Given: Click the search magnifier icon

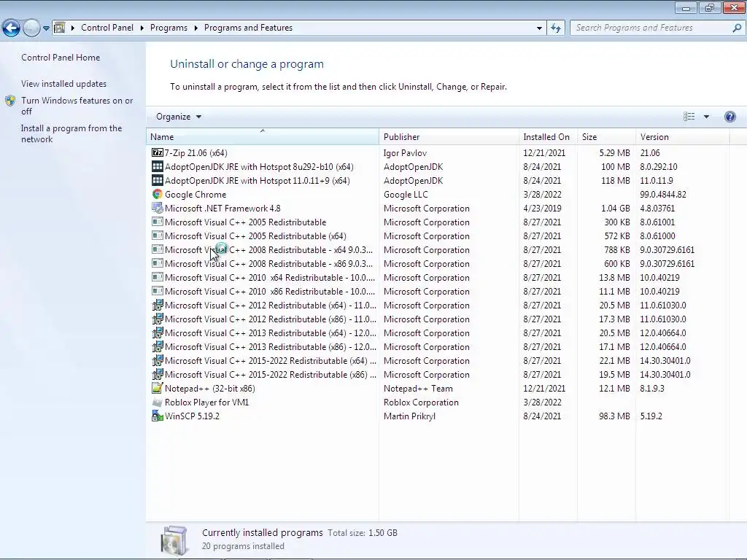Looking at the screenshot, I should pyautogui.click(x=737, y=28).
